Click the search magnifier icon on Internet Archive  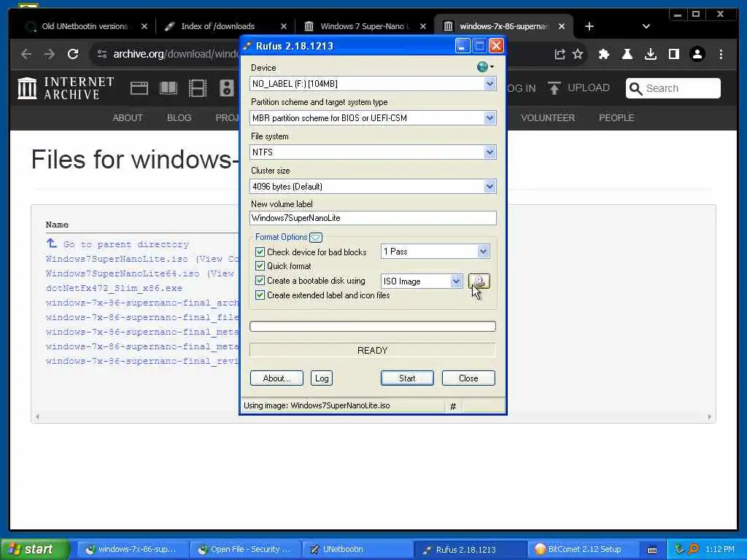tap(635, 88)
